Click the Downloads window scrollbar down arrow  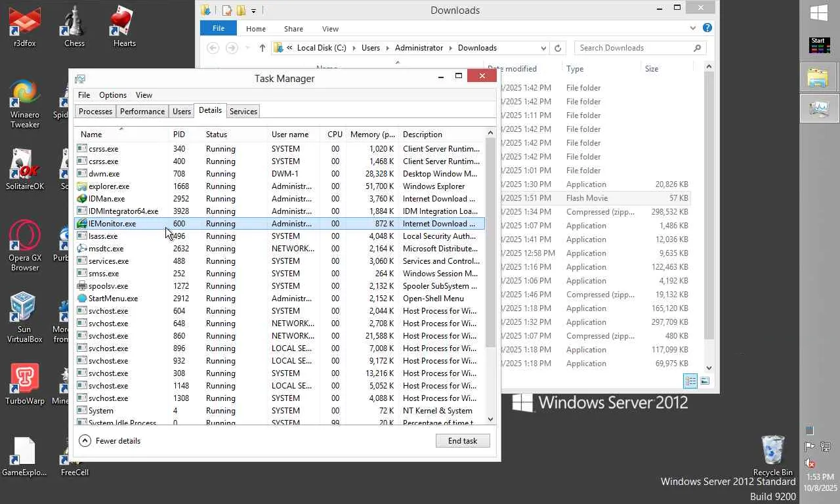pyautogui.click(x=709, y=368)
